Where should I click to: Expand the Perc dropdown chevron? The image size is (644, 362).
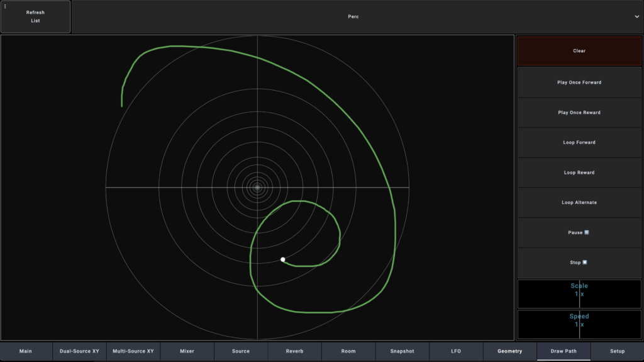(x=636, y=17)
